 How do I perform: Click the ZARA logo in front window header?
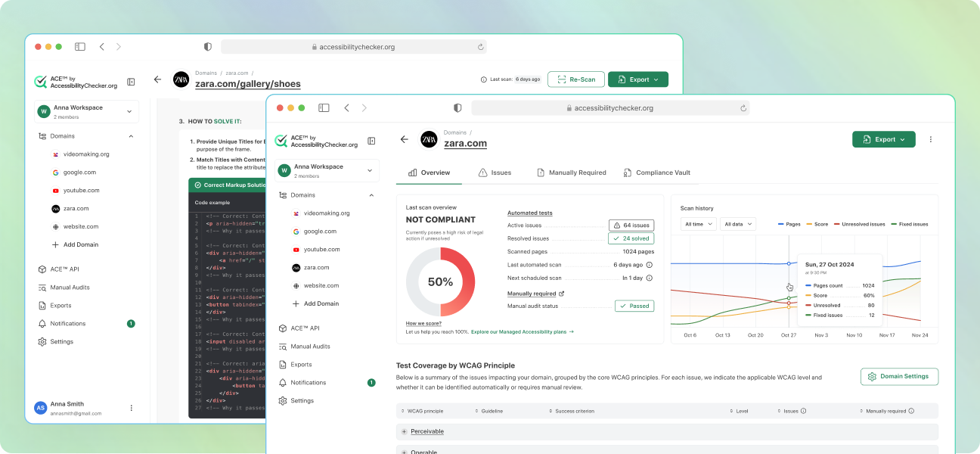point(429,139)
